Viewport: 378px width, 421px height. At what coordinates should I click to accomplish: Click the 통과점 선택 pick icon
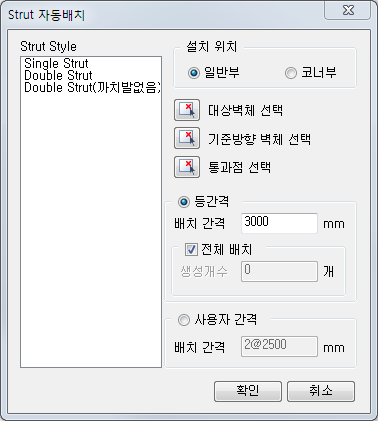point(187,167)
